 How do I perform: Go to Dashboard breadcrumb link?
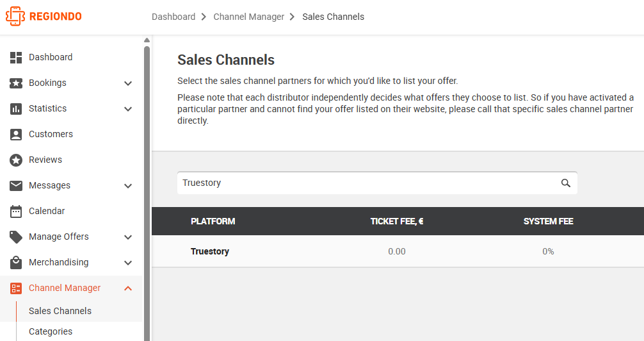(x=173, y=17)
